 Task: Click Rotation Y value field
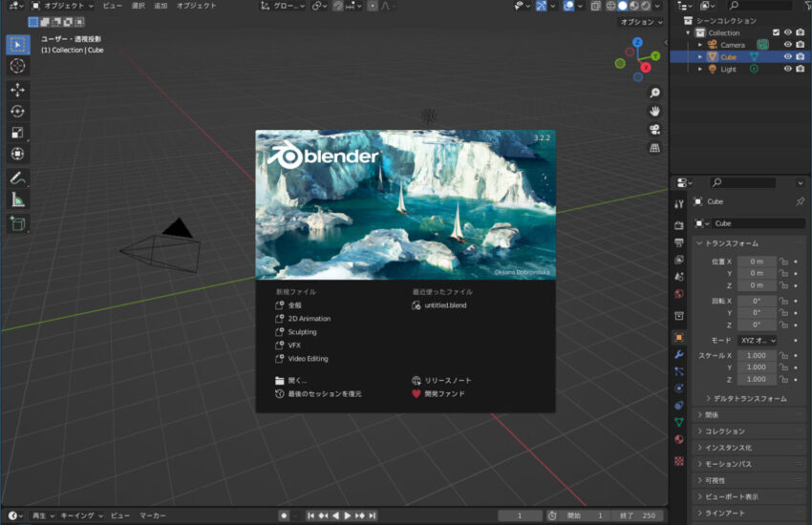pos(757,313)
